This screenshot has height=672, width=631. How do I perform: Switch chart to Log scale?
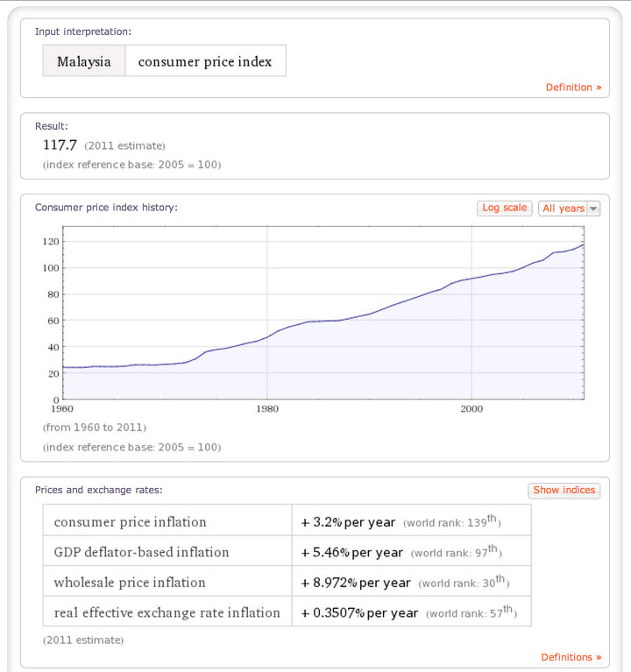505,208
